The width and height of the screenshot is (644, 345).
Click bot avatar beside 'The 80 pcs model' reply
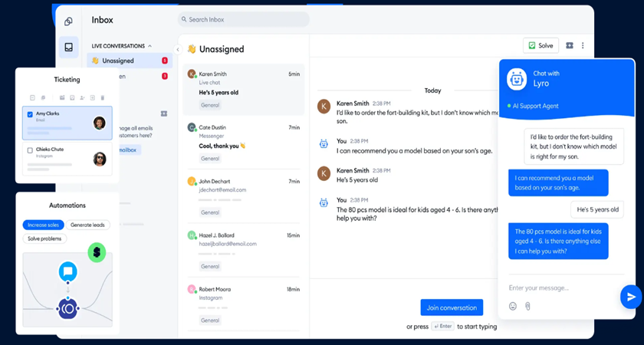(x=324, y=202)
